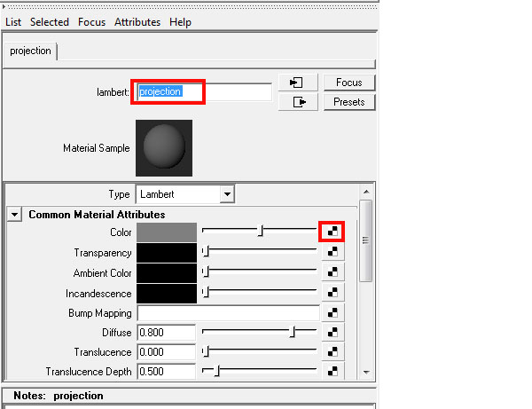Go to the input connection icon
The height and width of the screenshot is (409, 532).
point(298,83)
